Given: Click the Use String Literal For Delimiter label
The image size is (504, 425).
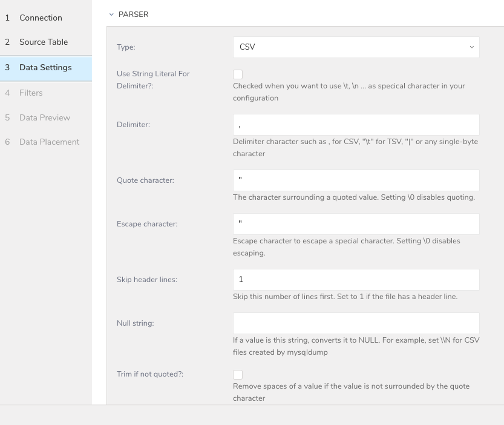Looking at the screenshot, I should [153, 79].
